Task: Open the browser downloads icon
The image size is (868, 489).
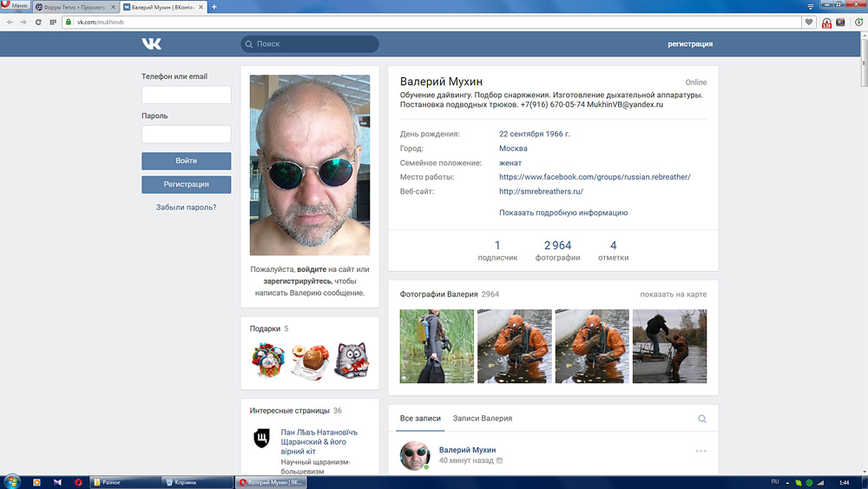Action: click(858, 23)
